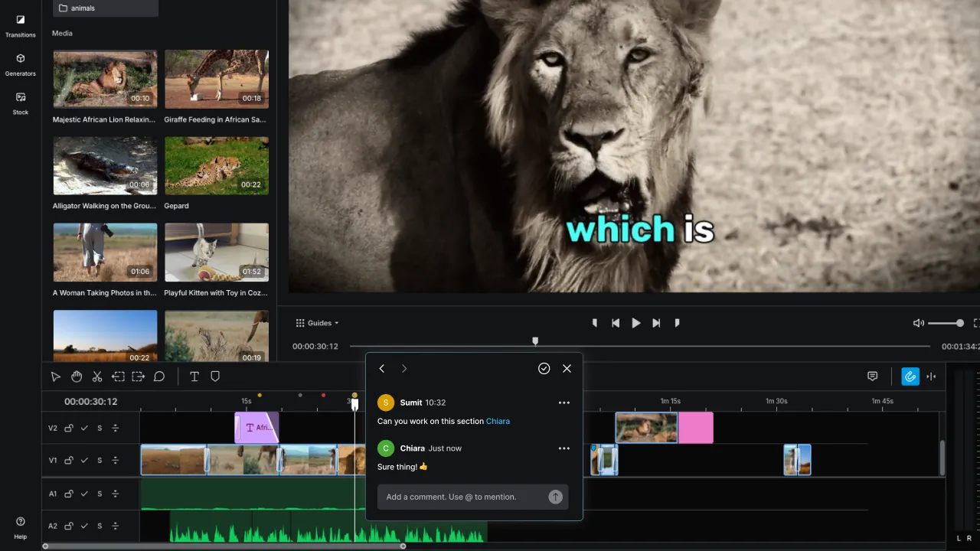Open the animals folder

(x=106, y=8)
